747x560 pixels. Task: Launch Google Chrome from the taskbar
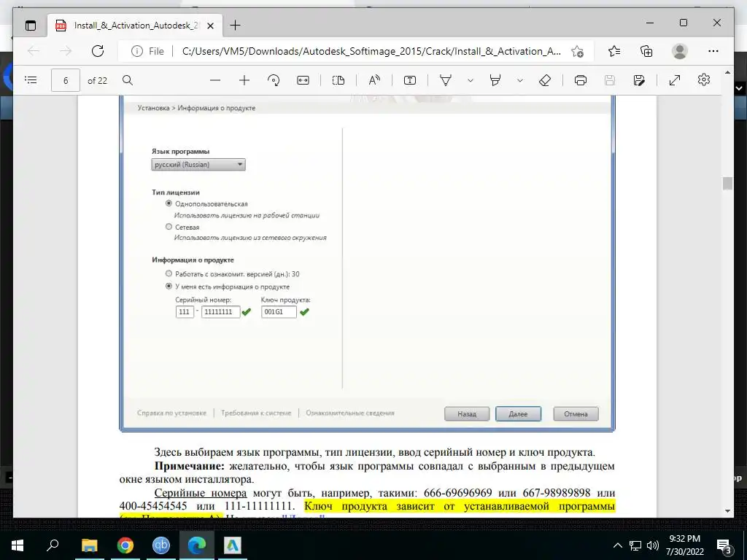click(125, 545)
